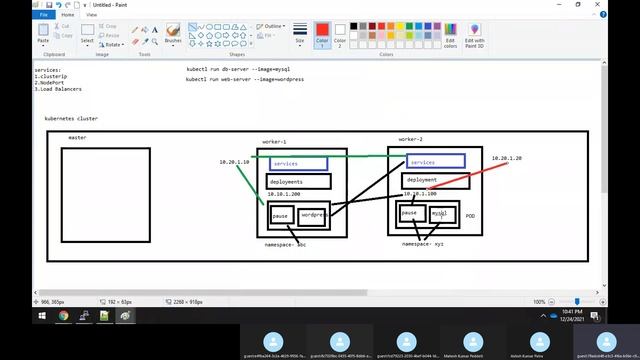The height and width of the screenshot is (360, 640).
Task: Pick the orange color swatch
Action: pos(391,26)
